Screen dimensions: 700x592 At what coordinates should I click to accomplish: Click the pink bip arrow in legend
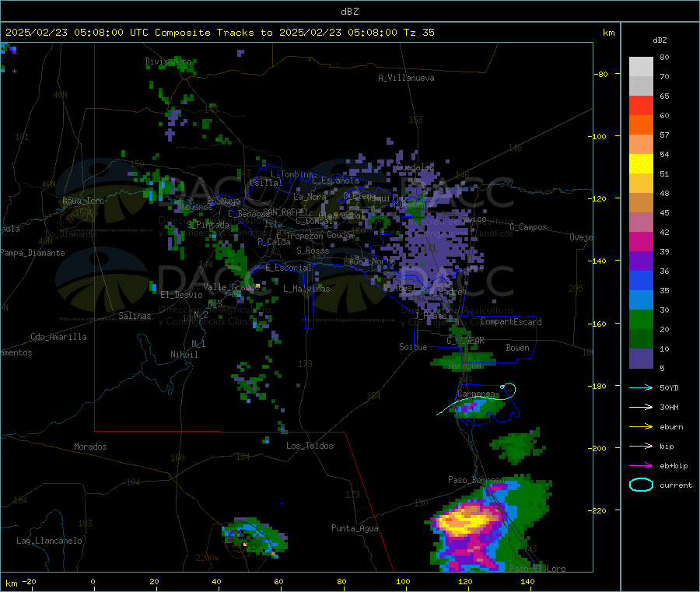[x=641, y=446]
